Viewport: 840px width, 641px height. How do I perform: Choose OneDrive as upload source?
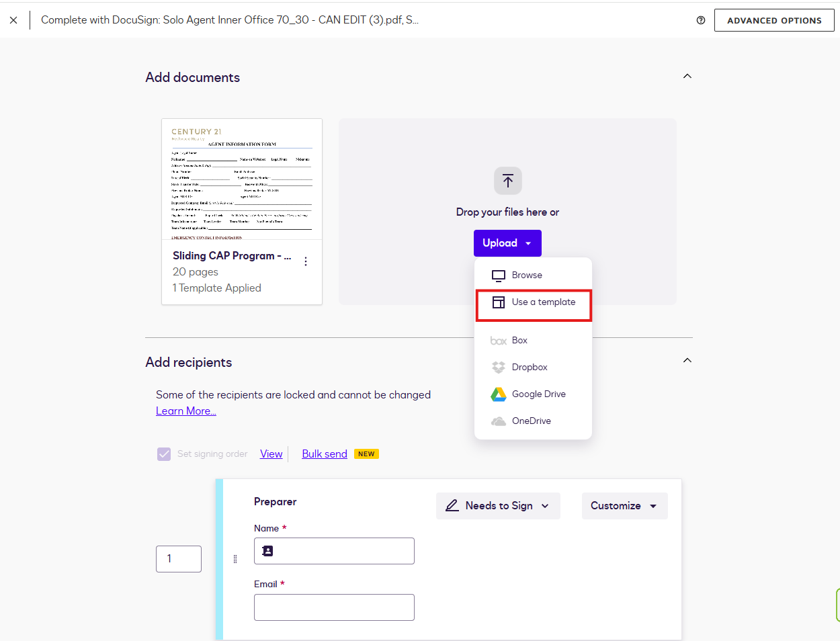click(x=533, y=421)
